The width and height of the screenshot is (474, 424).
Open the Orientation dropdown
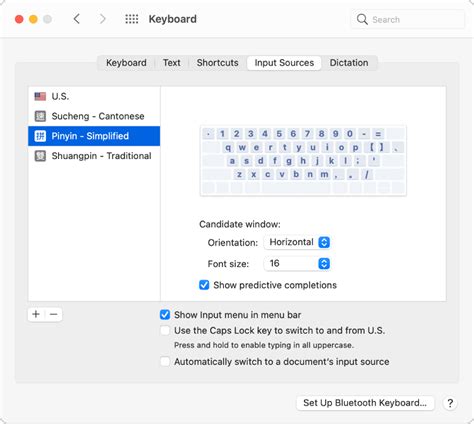297,242
